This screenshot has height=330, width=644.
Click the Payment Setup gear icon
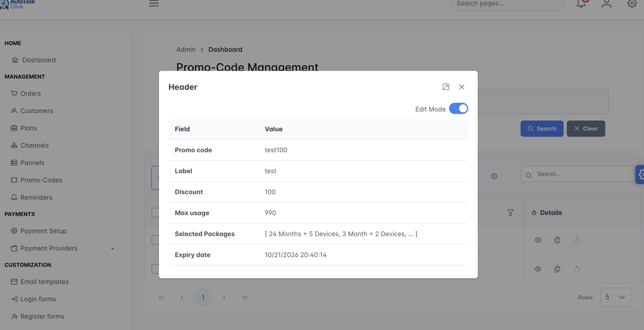click(14, 231)
